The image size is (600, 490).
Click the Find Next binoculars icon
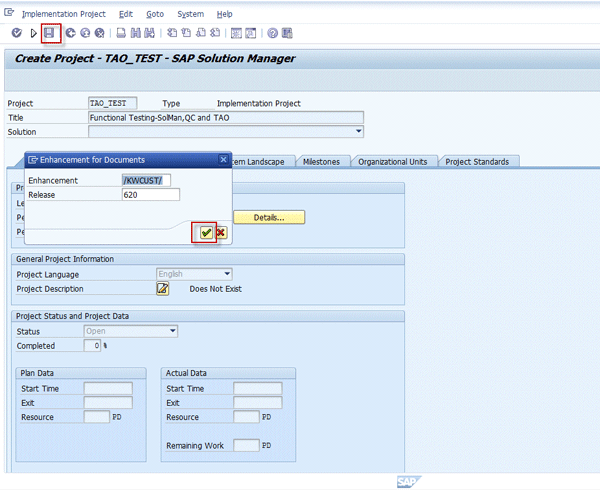click(149, 33)
